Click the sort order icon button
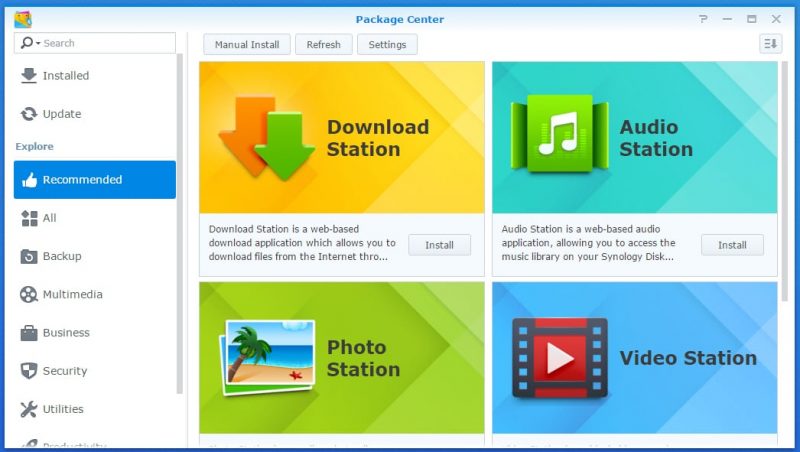This screenshot has height=452, width=800. pyautogui.click(x=770, y=44)
